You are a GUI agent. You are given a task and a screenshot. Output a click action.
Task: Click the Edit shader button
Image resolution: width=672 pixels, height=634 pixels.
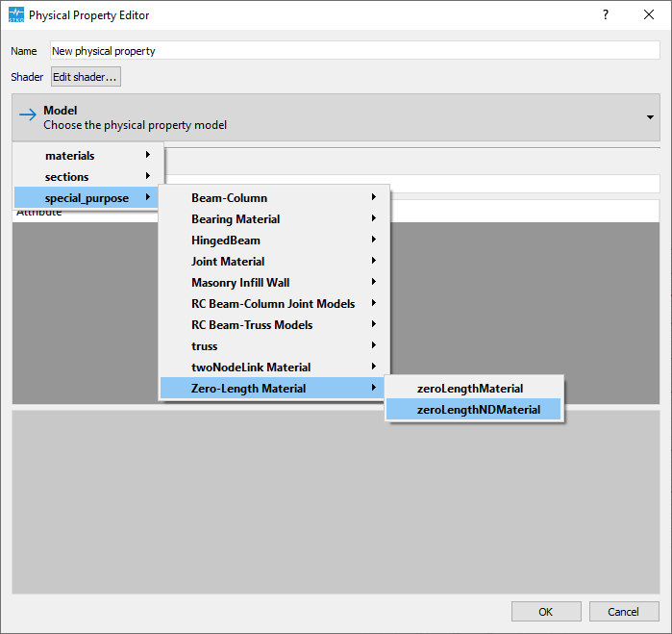pyautogui.click(x=86, y=76)
